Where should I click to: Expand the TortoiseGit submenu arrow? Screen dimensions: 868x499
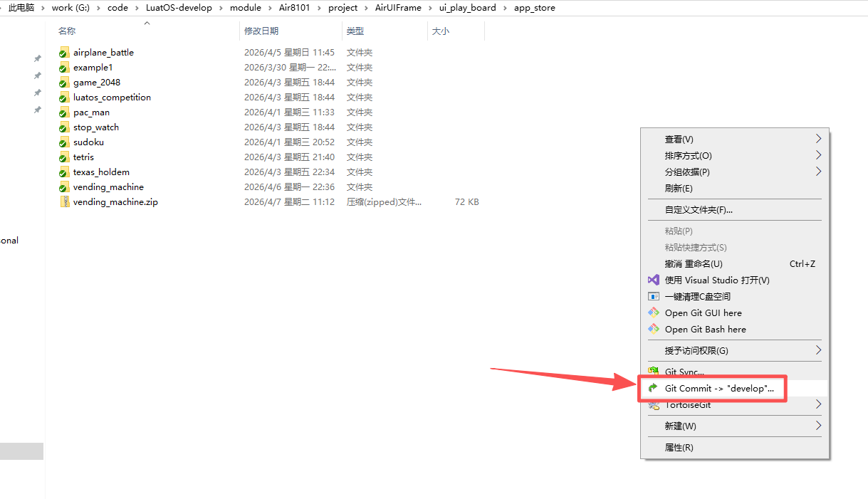(x=818, y=404)
